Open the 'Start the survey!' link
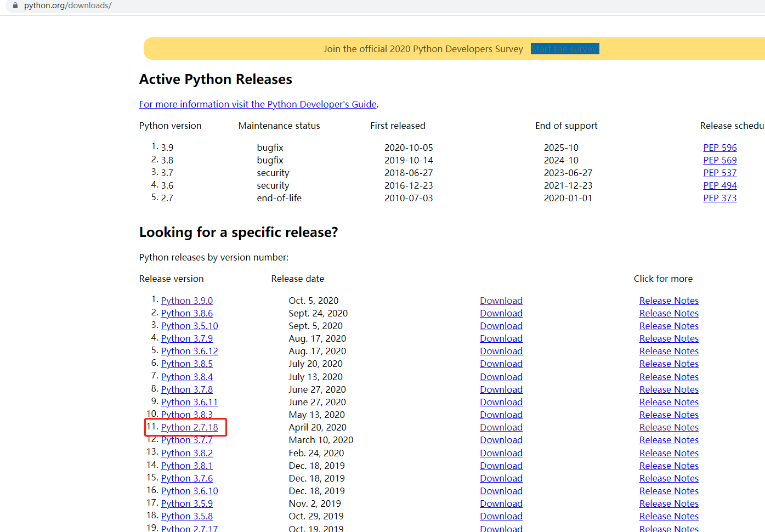This screenshot has width=765, height=532. (565, 49)
